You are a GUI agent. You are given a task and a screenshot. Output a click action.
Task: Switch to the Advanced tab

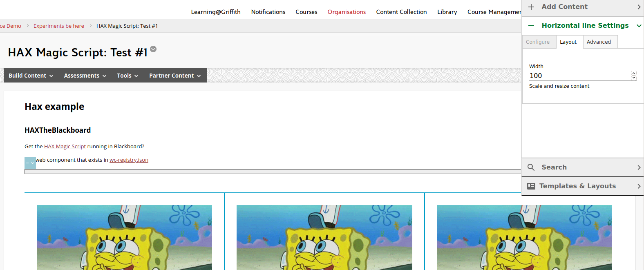(599, 42)
